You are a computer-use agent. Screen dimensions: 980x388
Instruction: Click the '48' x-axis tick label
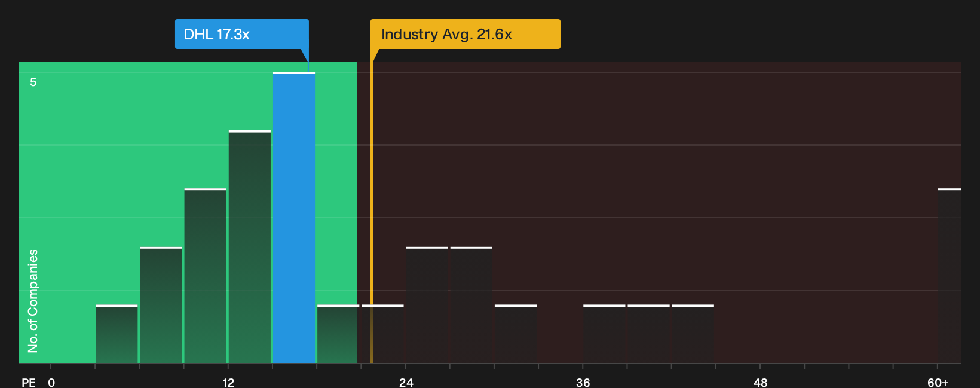point(760,382)
